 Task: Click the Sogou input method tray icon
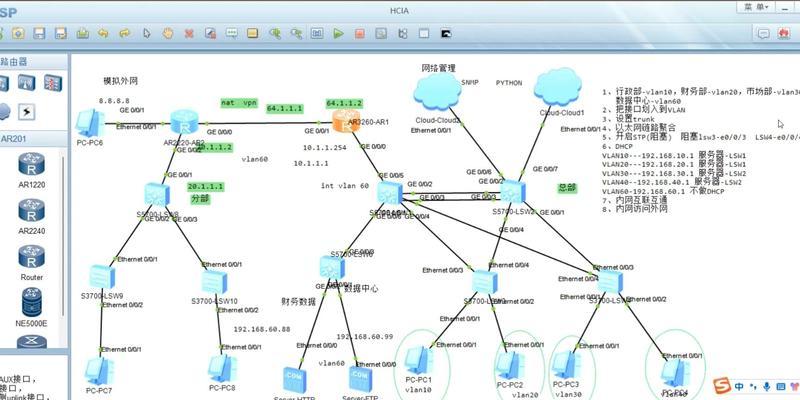click(x=721, y=385)
